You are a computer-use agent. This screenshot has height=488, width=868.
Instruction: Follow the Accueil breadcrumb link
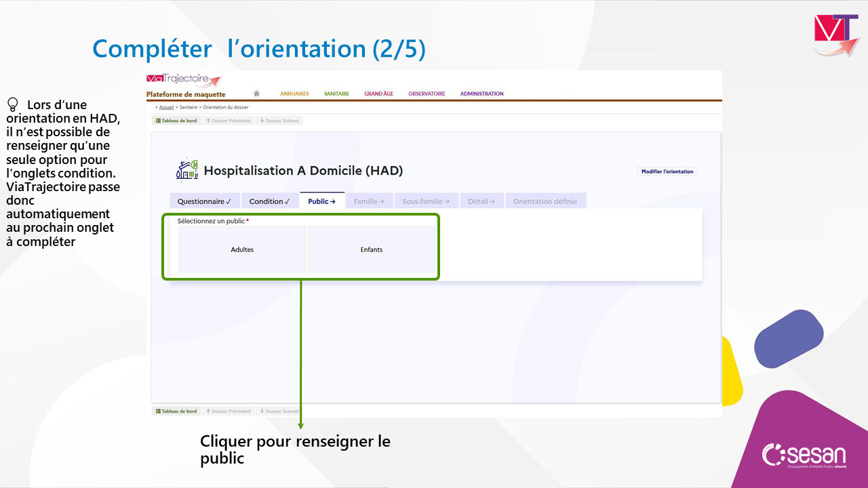pos(166,107)
